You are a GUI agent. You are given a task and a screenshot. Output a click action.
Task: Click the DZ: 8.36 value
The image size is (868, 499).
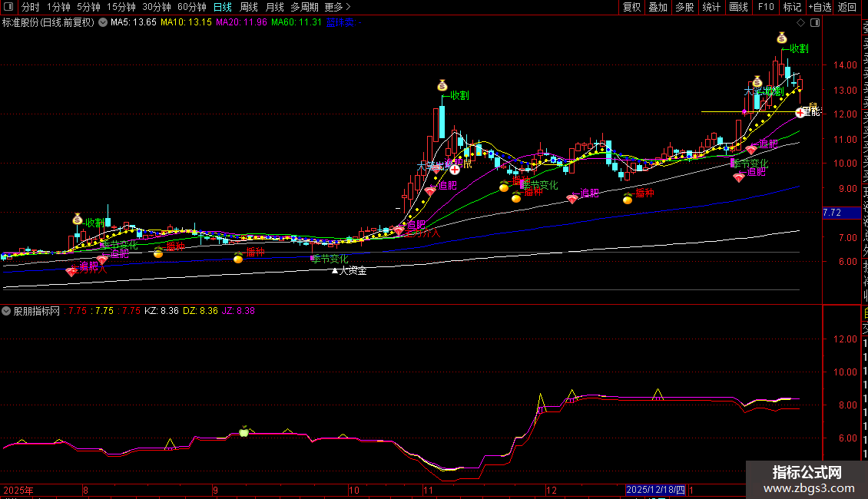tap(200, 311)
